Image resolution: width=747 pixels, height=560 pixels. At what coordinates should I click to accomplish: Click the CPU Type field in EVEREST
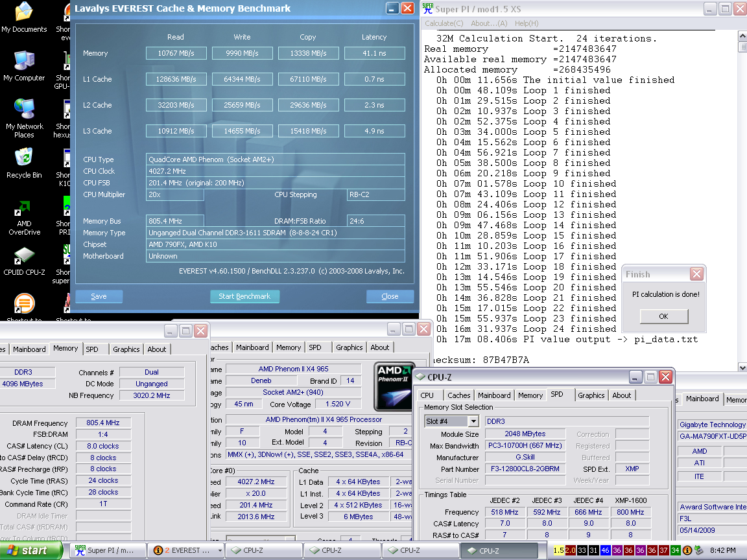tap(276, 159)
